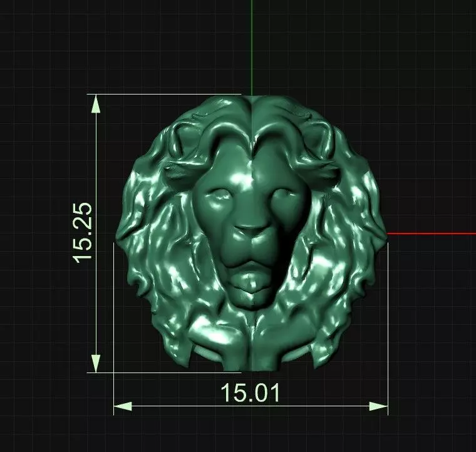Pick the green Y axis line

[252, 48]
